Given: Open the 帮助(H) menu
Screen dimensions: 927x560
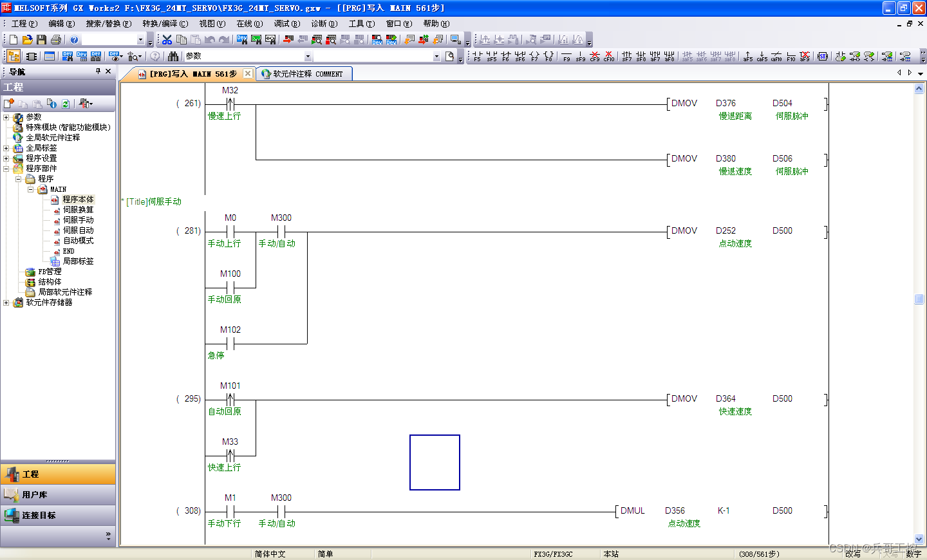Looking at the screenshot, I should click(436, 24).
